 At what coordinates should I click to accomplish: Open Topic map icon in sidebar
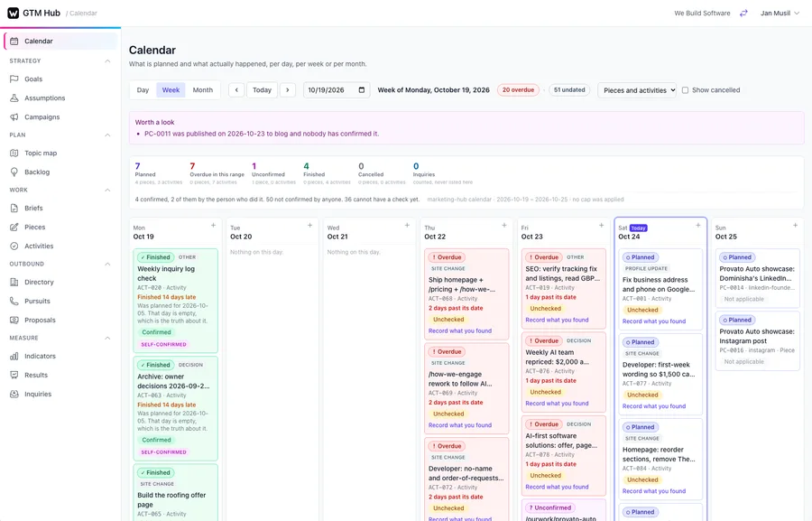click(x=14, y=153)
